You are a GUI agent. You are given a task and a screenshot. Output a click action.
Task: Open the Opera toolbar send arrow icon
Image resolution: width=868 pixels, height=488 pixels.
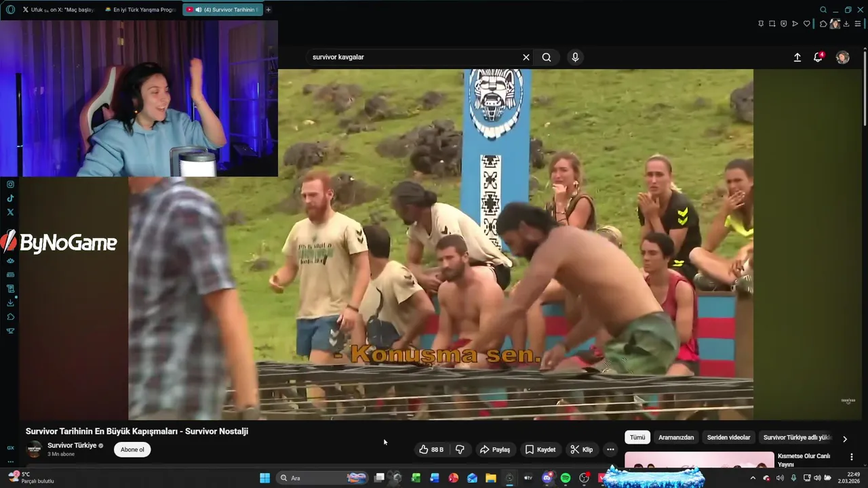tap(795, 24)
